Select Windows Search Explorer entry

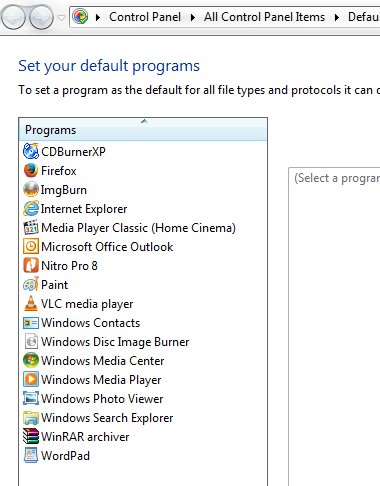point(107,418)
